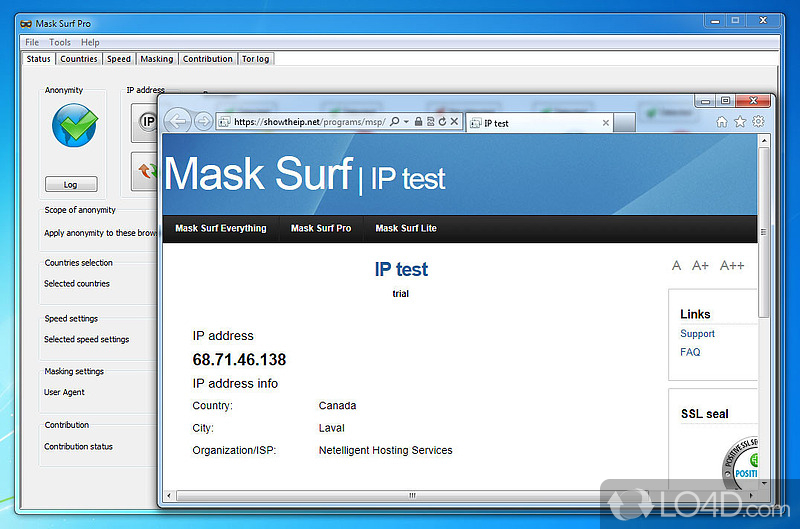The width and height of the screenshot is (800, 529).
Task: Click the Contribution status label
Action: pos(78,446)
